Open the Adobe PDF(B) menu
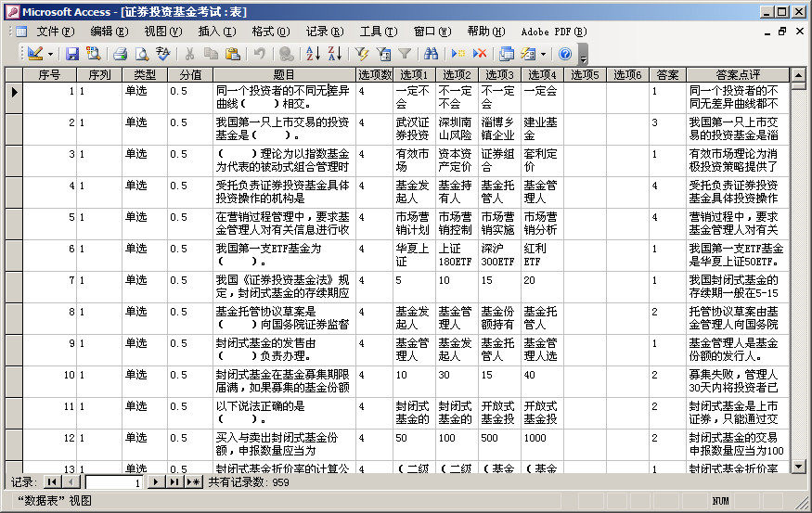 554,32
